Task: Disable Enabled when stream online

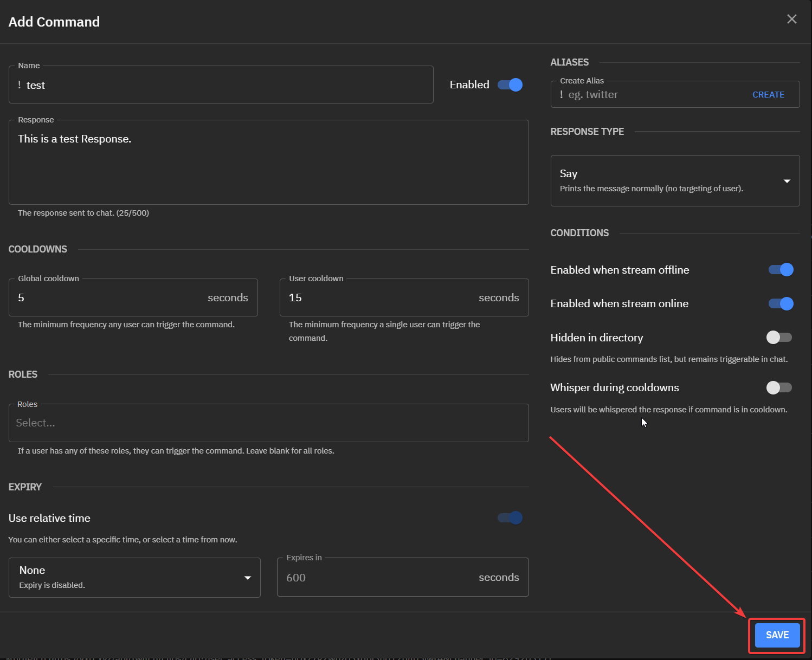Action: coord(781,303)
